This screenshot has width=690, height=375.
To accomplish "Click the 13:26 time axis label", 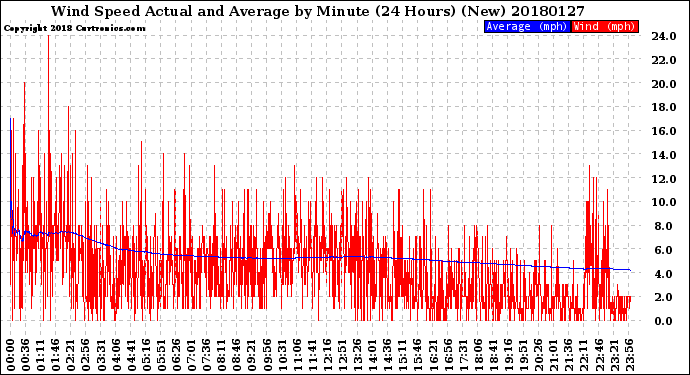I will click(x=357, y=355).
